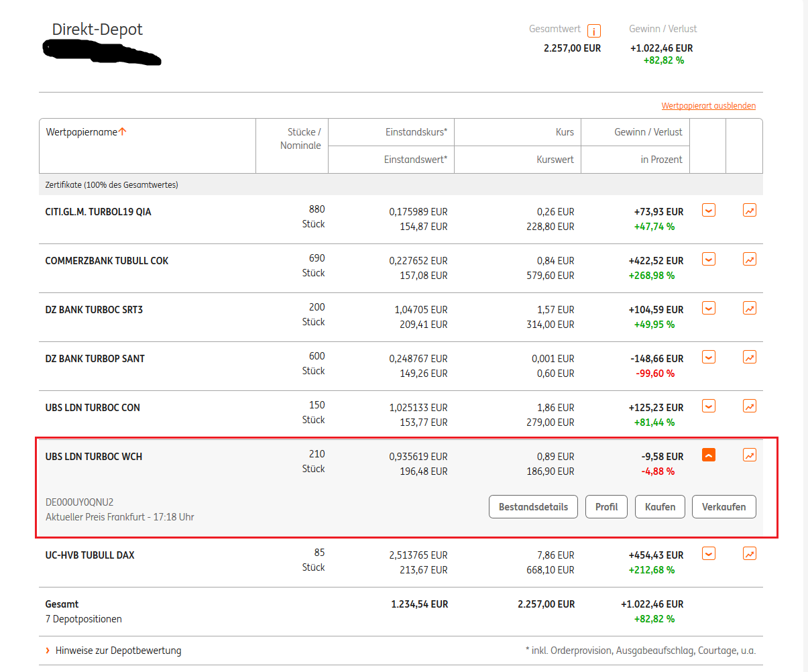Open the Gesamtwert info icon

593,31
